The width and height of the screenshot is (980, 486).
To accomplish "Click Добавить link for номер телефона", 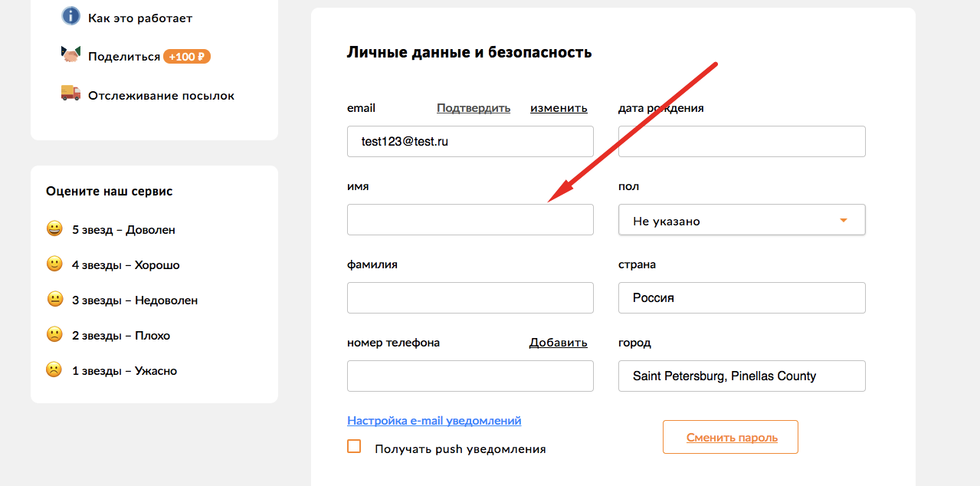I will (559, 343).
